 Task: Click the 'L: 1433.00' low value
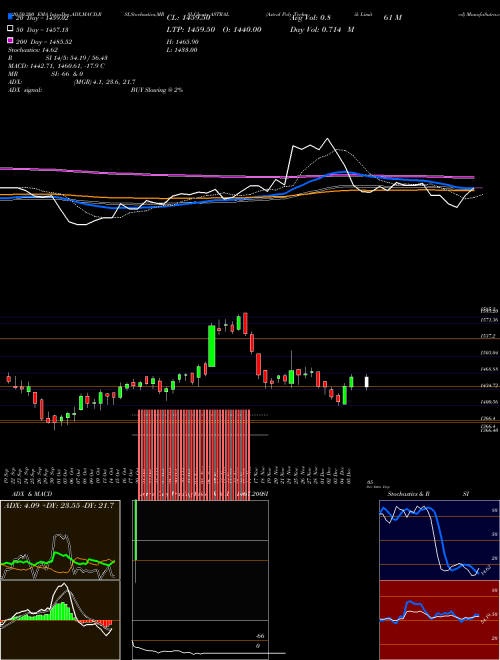point(182,50)
